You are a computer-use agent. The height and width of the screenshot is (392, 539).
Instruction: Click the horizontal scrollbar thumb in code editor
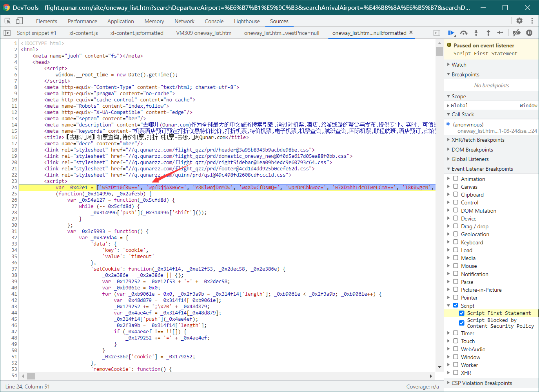[31, 376]
